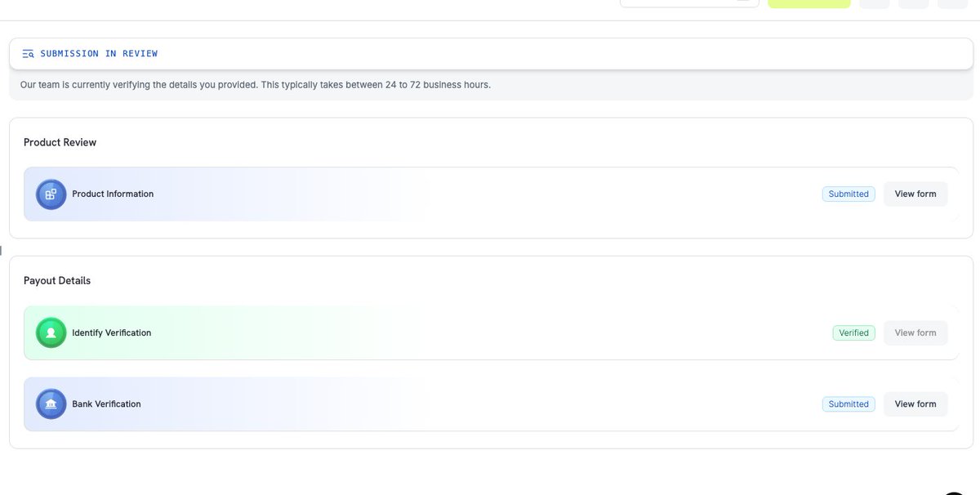Click the 'Bank Verification' row label
Screen dimensions: 980x495
(x=106, y=404)
